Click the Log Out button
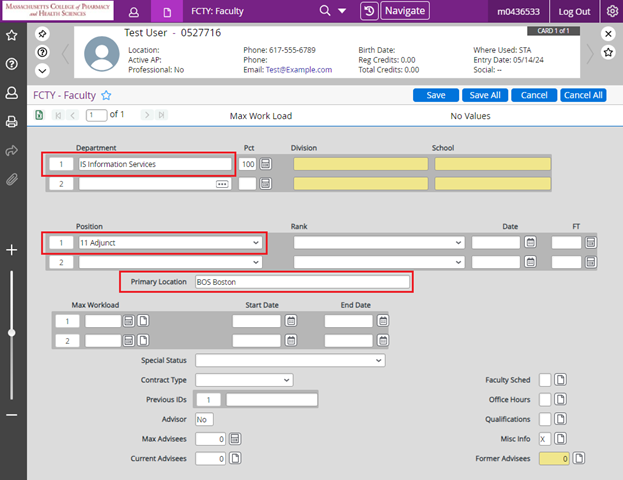 (x=574, y=12)
